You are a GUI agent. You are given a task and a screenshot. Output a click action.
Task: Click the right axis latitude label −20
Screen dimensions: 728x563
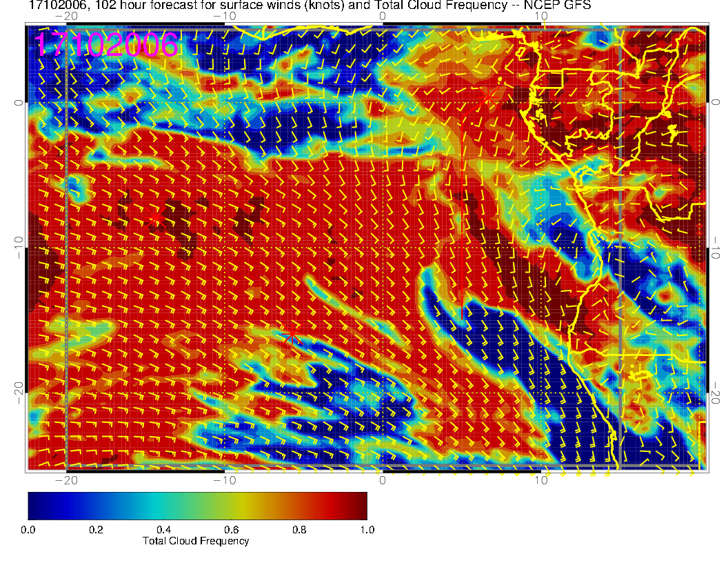click(716, 393)
